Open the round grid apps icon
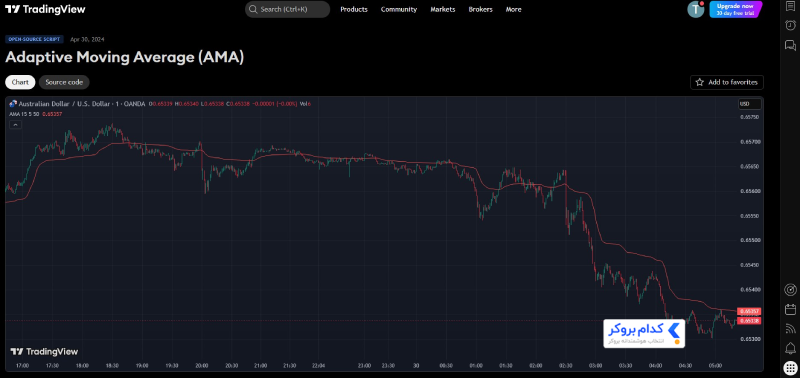Screen dimensions: 800x378 coord(790,368)
